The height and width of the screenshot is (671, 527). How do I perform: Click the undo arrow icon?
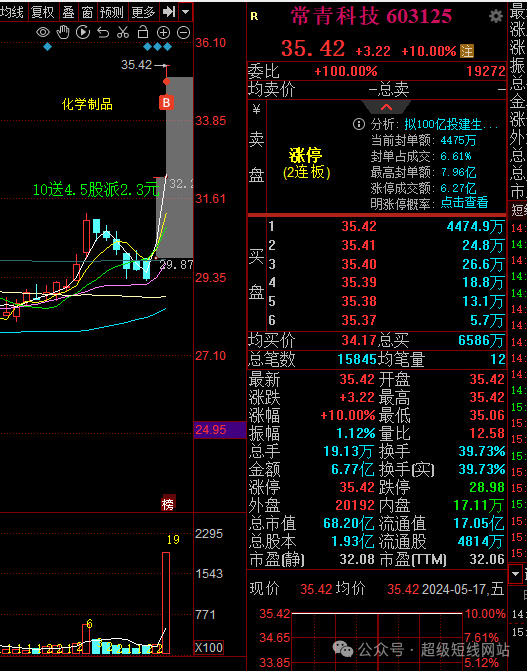click(103, 33)
